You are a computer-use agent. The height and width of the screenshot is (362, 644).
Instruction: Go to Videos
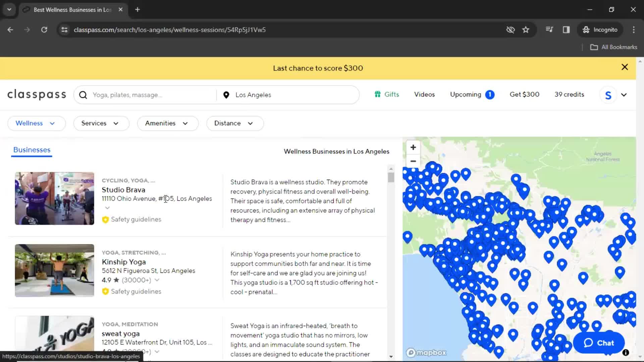[x=424, y=95]
